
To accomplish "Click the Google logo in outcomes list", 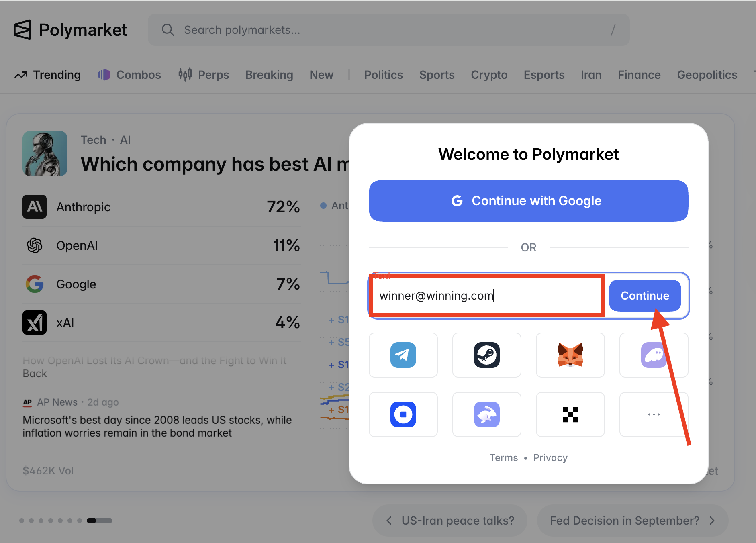I will [x=35, y=284].
